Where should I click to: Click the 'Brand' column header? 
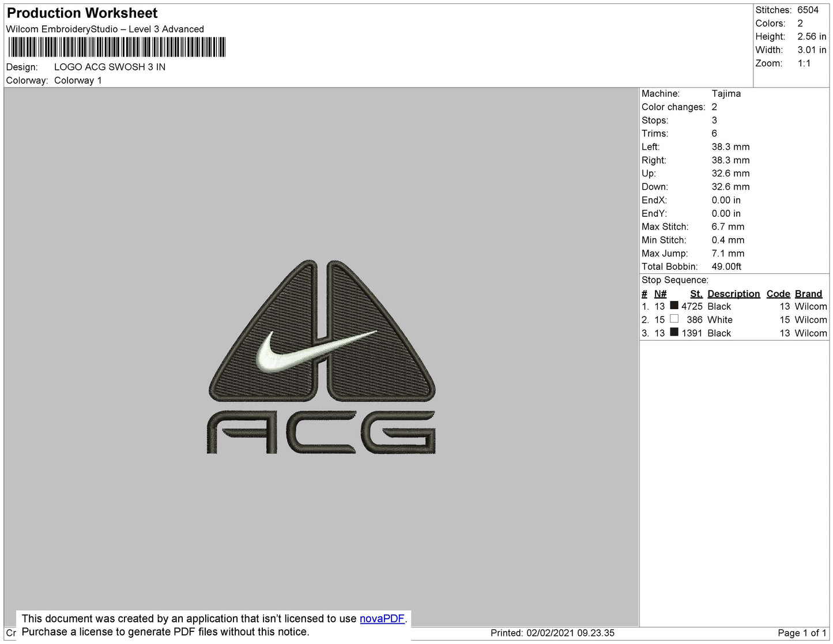tap(808, 293)
